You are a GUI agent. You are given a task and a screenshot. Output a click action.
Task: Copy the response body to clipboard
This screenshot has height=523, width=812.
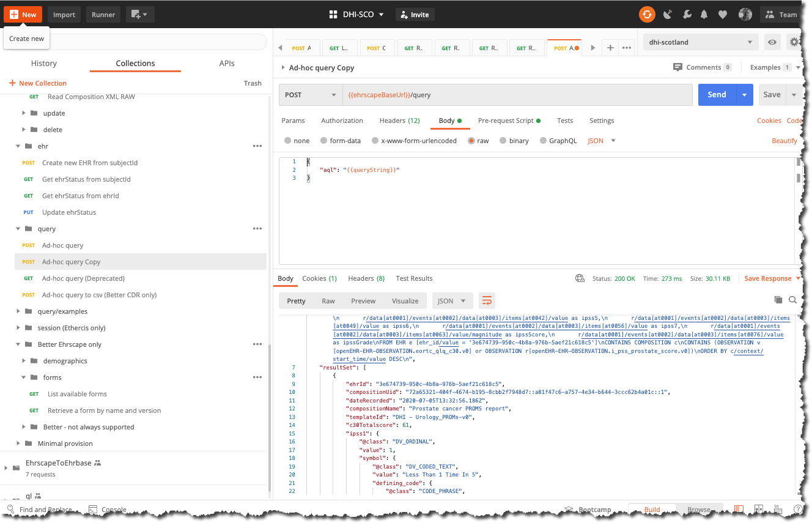(x=778, y=300)
